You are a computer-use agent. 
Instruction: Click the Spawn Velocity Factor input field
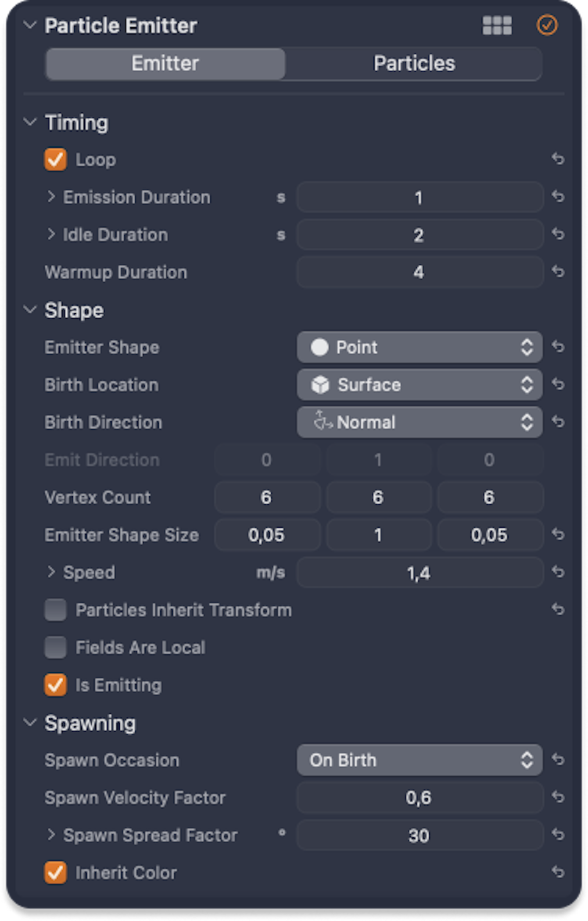pos(419,798)
